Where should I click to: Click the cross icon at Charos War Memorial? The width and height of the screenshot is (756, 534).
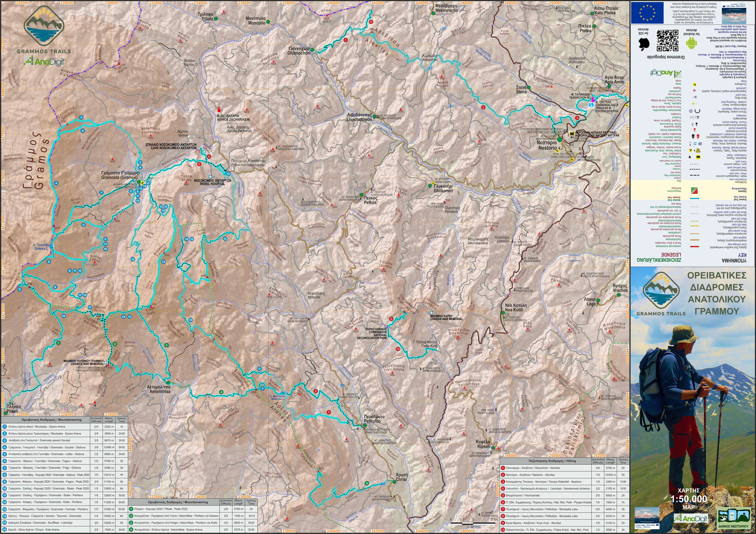[x=431, y=313]
